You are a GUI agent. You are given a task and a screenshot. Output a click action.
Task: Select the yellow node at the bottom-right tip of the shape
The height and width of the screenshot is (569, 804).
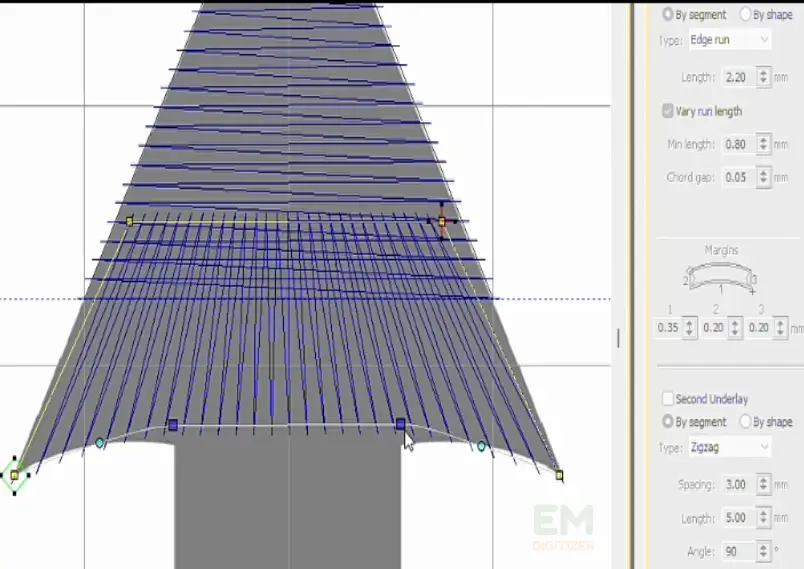coord(559,475)
